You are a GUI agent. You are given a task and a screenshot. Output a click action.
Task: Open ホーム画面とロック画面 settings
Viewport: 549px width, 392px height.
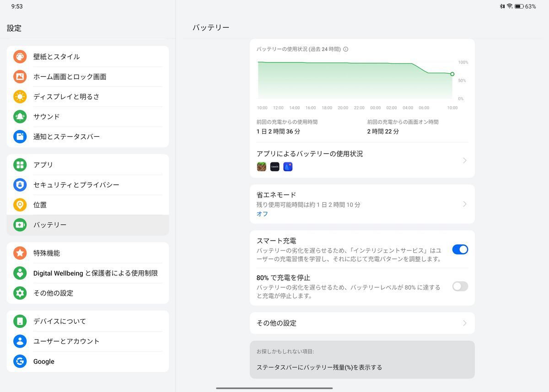click(88, 77)
